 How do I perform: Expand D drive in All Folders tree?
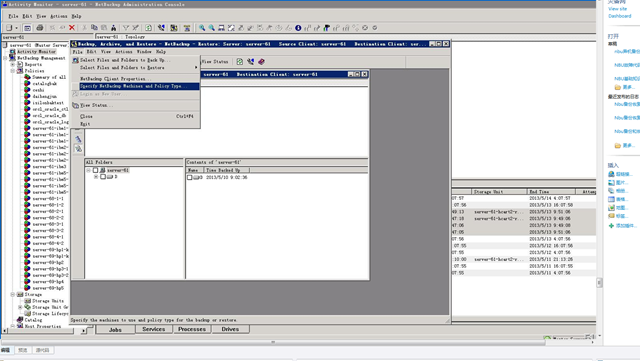pos(96,177)
